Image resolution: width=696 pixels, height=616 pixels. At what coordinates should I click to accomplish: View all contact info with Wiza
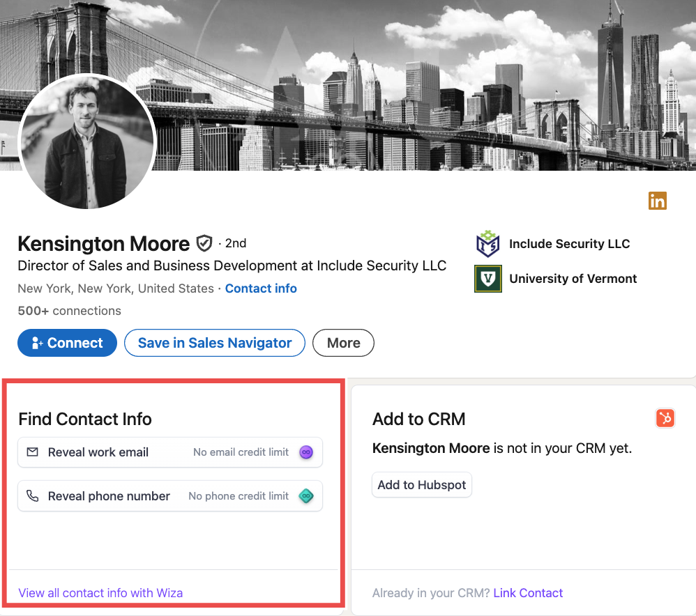(x=100, y=593)
